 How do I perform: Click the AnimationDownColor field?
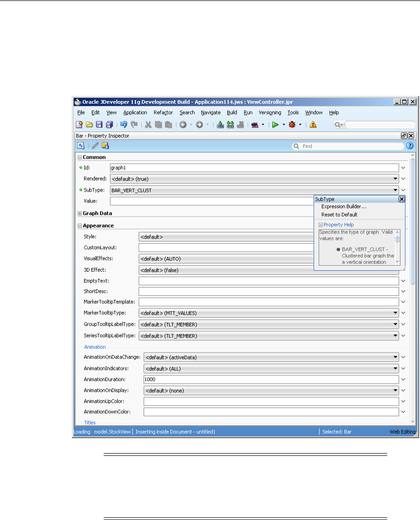click(x=271, y=412)
